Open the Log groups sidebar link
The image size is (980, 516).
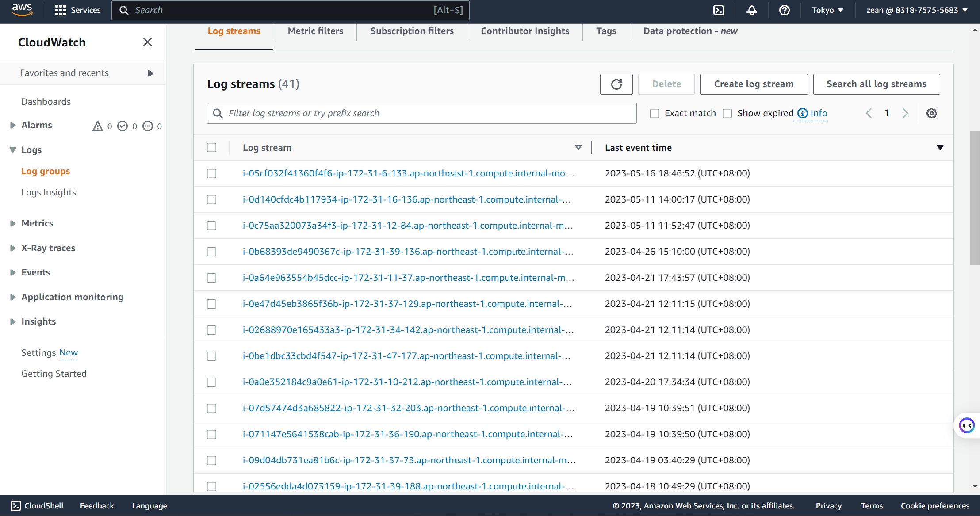point(46,171)
